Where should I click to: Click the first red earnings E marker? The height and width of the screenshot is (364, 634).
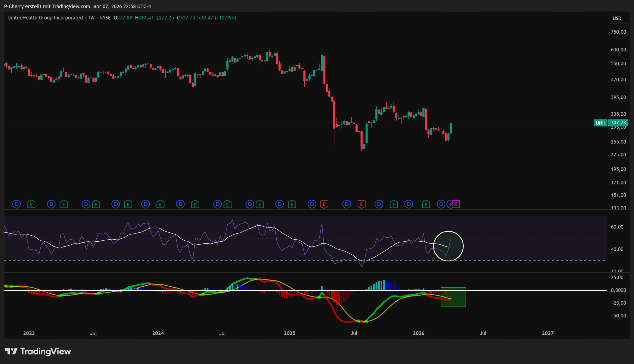click(x=324, y=204)
